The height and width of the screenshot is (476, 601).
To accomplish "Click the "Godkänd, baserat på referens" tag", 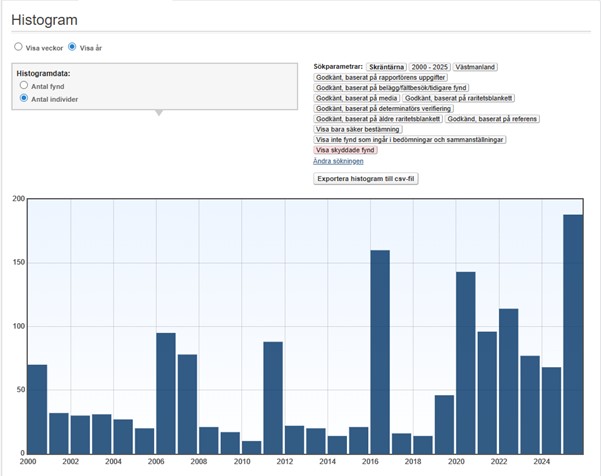I will (x=492, y=119).
